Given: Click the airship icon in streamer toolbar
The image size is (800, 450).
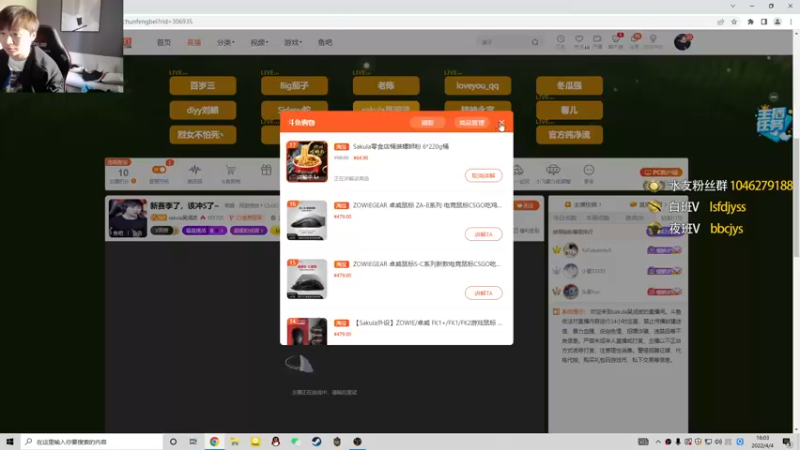Looking at the screenshot, I should click(553, 169).
